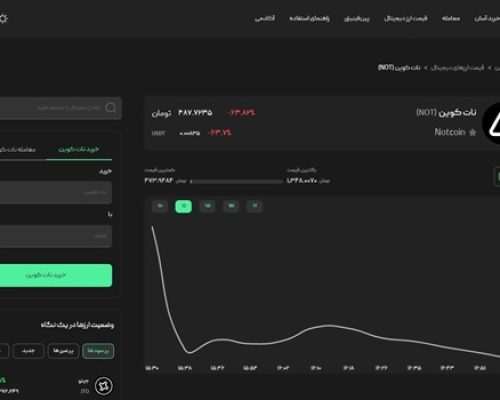The width and height of the screenshot is (500, 400).
Task: Click the search magnifier icon
Action: 111,108
